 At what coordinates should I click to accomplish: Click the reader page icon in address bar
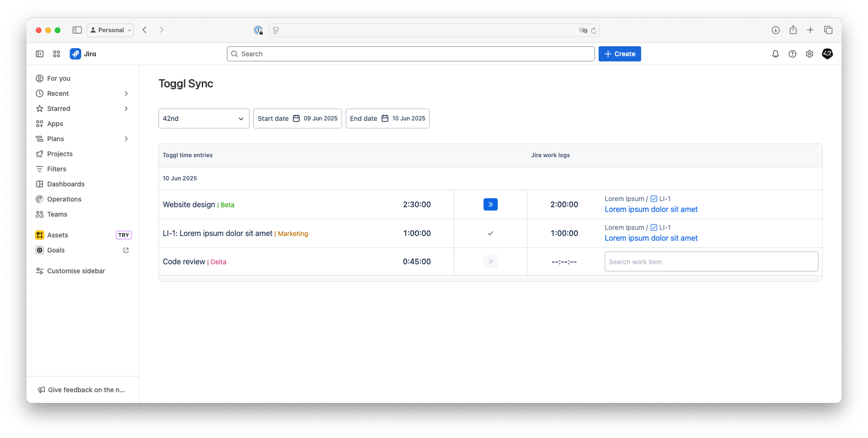276,30
